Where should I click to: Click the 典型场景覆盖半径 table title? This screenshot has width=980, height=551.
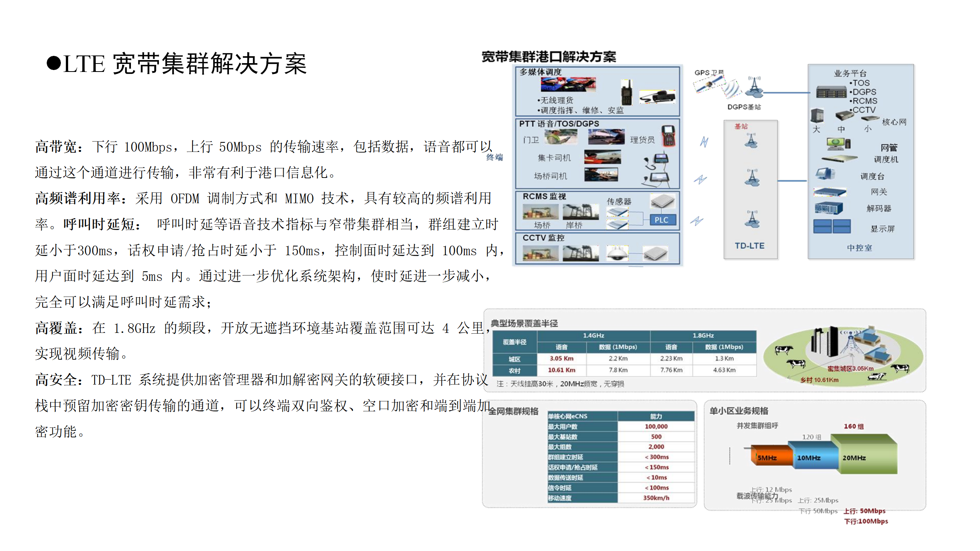[524, 323]
